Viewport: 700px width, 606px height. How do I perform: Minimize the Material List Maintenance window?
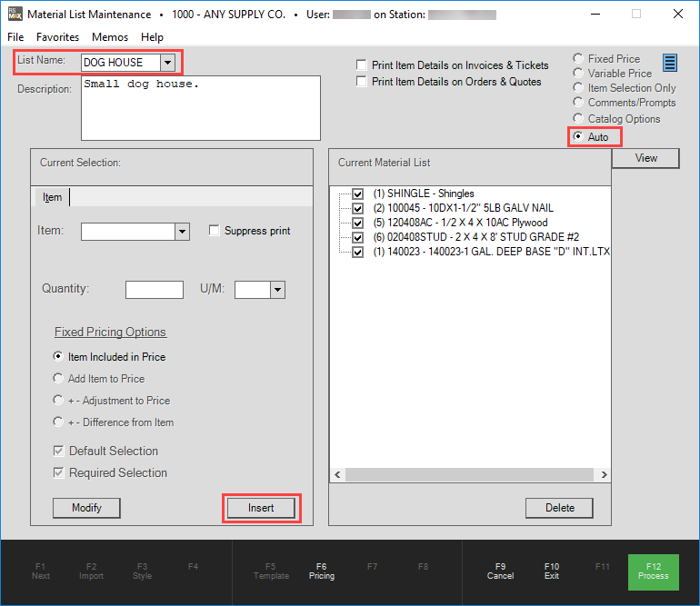(x=595, y=14)
